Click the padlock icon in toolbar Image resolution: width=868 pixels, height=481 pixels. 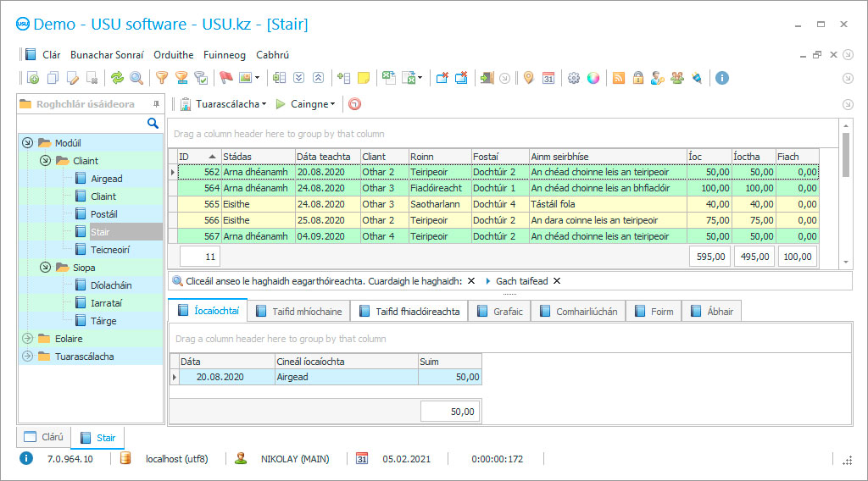(637, 78)
